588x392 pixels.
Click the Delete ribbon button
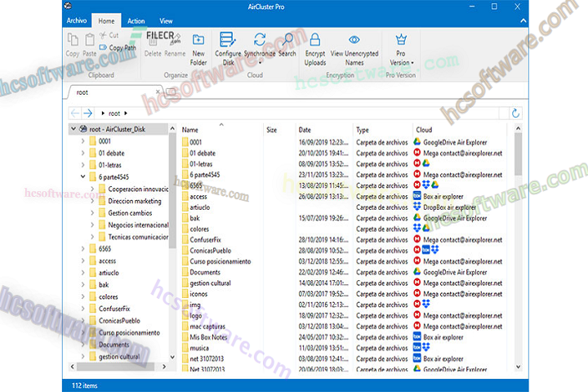153,46
